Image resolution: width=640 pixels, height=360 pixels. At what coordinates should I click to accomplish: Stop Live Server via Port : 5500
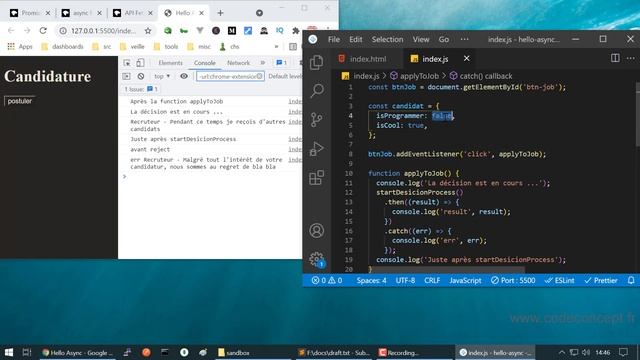click(513, 280)
